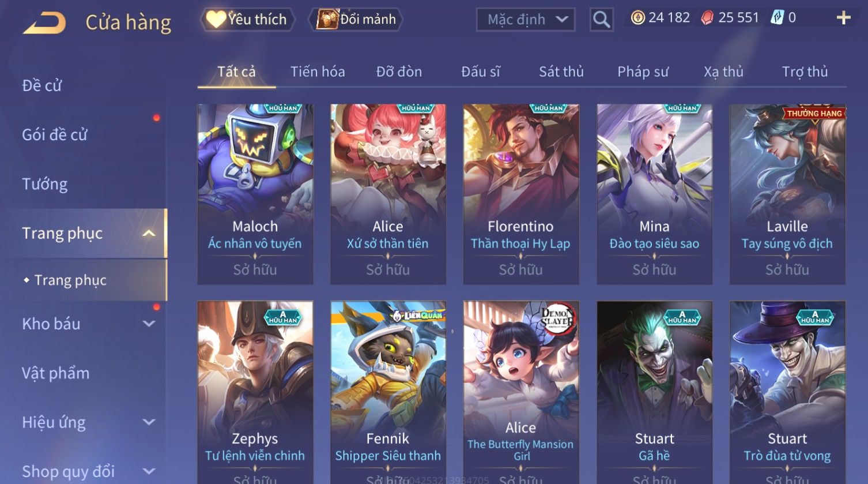Switch to the Xạ thủ tab

(723, 72)
